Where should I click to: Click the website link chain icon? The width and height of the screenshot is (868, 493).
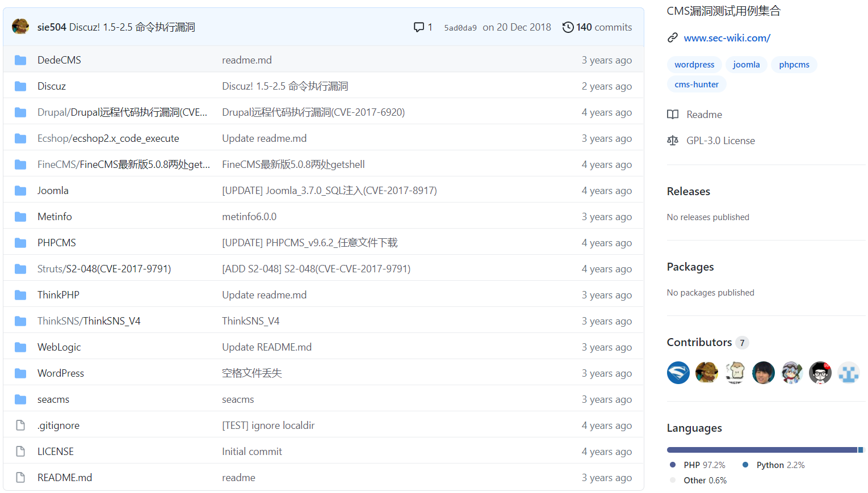[673, 37]
